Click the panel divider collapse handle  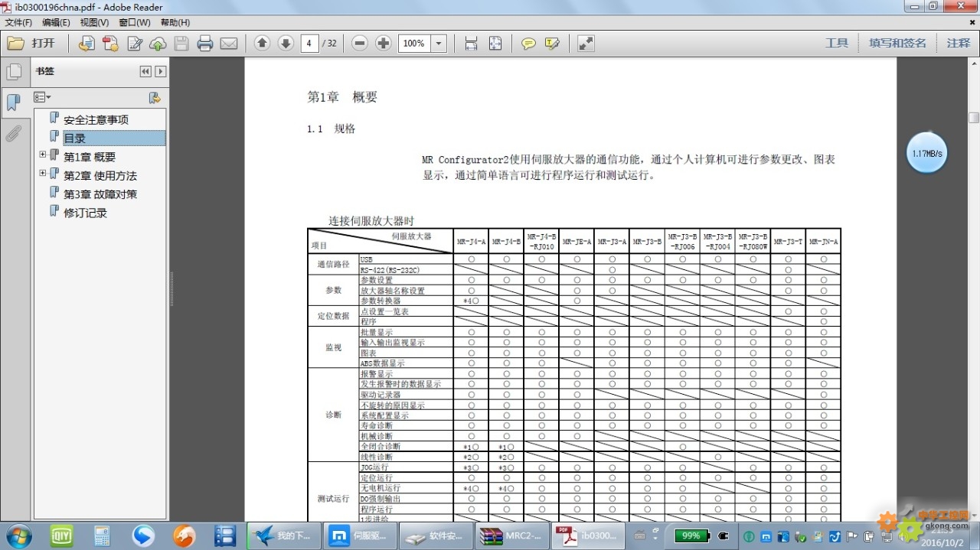point(171,289)
